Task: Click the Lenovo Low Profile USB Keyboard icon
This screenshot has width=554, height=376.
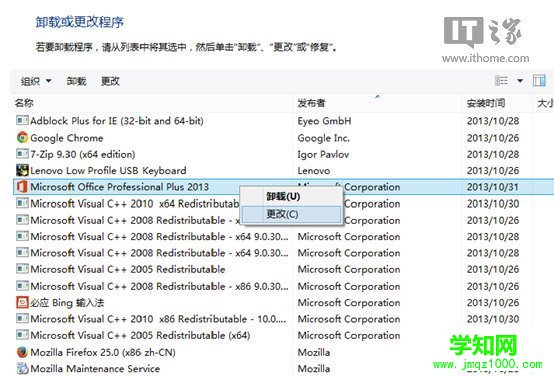Action: (22, 170)
